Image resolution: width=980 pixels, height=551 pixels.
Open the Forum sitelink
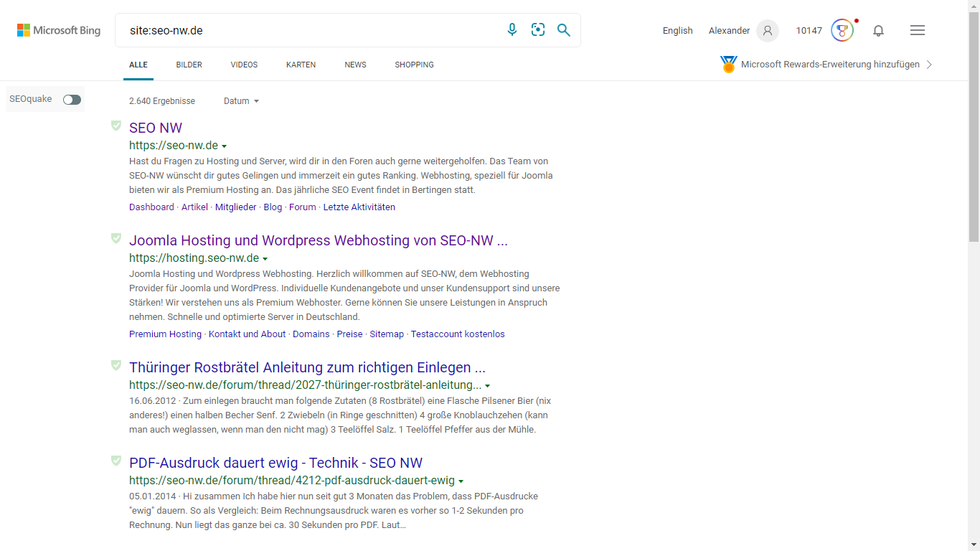[303, 207]
